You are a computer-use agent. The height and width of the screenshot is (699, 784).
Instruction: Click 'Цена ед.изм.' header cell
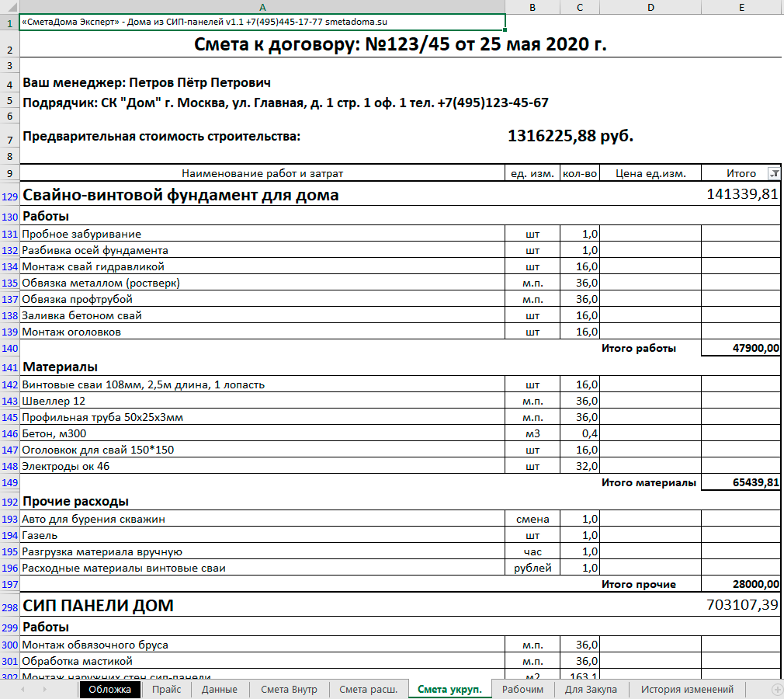650,174
